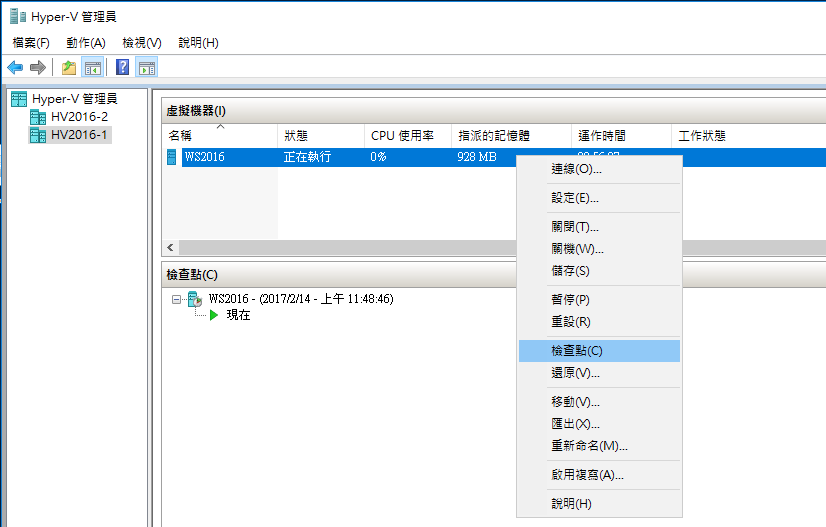826x527 pixels.
Task: Choose 啟用複寫(A)... from the context menu
Action: point(599,475)
